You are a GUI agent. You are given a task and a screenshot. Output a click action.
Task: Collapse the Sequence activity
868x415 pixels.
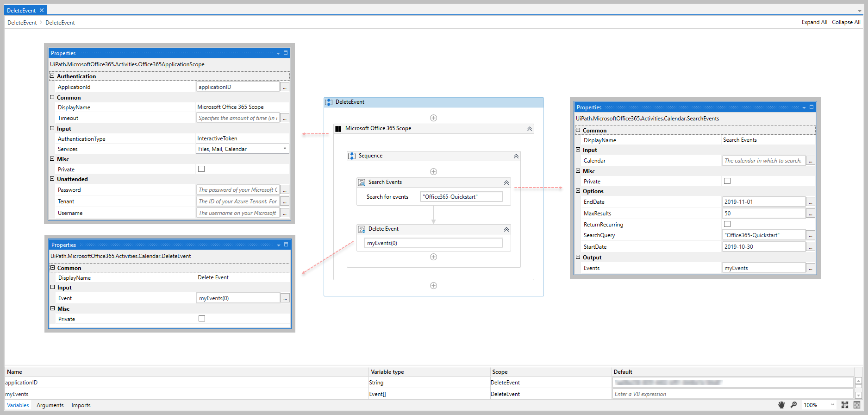pyautogui.click(x=516, y=156)
